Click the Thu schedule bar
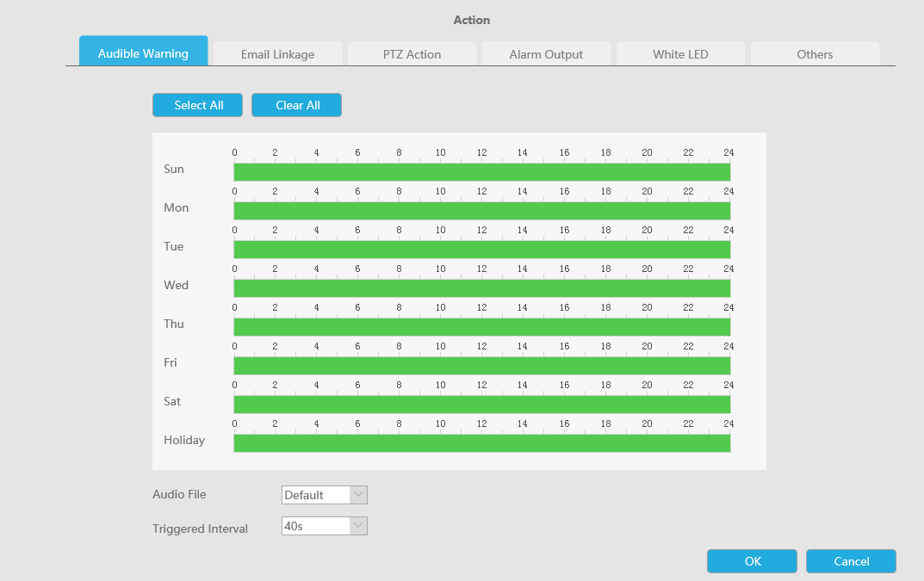 point(482,327)
